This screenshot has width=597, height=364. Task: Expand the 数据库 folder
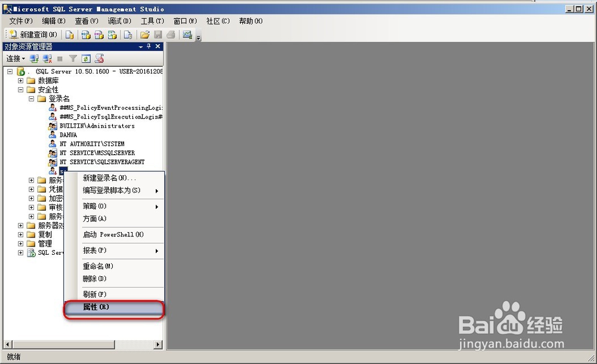(20, 81)
